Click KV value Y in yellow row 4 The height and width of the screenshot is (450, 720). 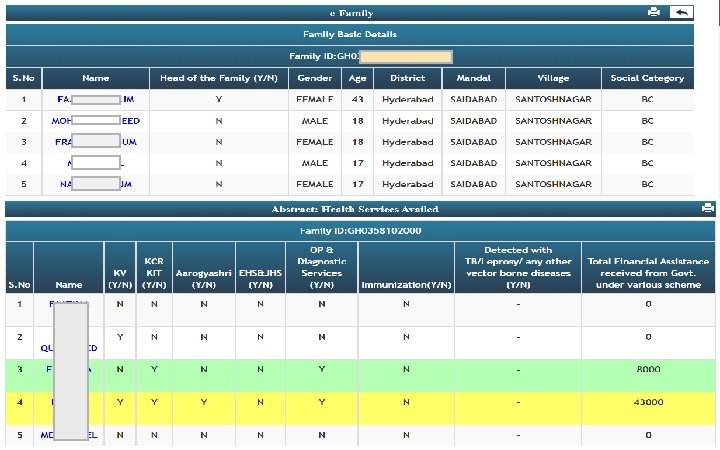click(120, 402)
